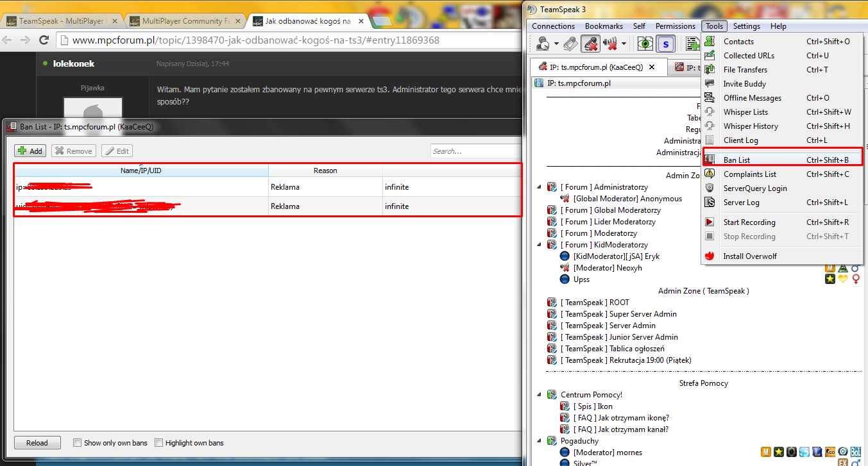Click the browser back arrow
The height and width of the screenshot is (466, 868).
click(x=8, y=40)
